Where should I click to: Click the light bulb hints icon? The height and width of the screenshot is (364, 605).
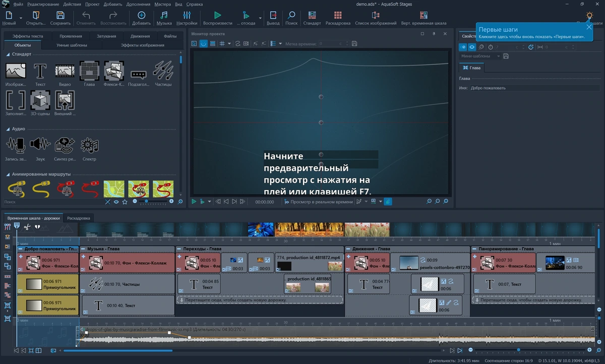(589, 16)
